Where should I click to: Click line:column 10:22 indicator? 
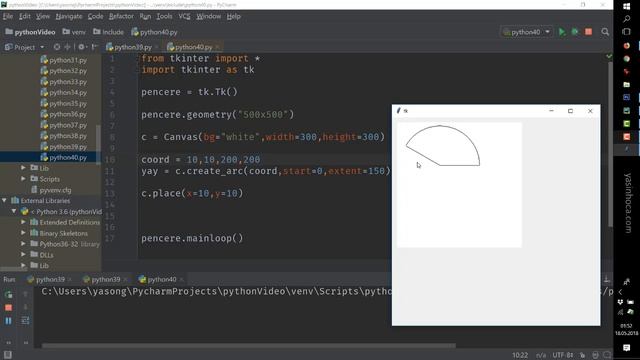click(520, 355)
